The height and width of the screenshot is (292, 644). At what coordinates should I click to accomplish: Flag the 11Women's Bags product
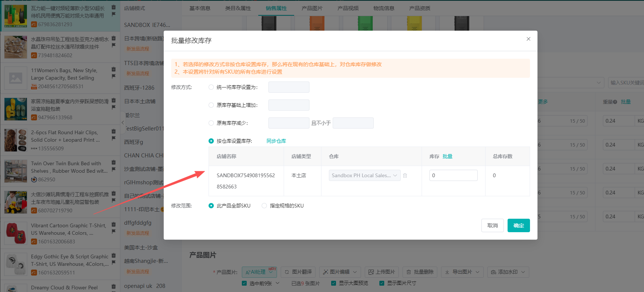point(114,76)
